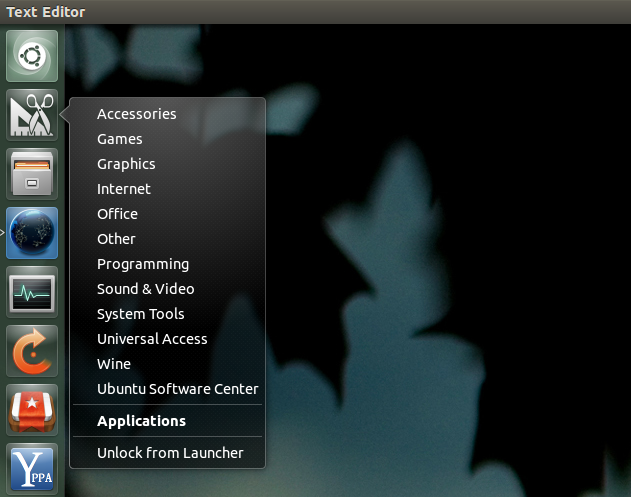Click the Applications launcher icon with scissors

pyautogui.click(x=32, y=115)
